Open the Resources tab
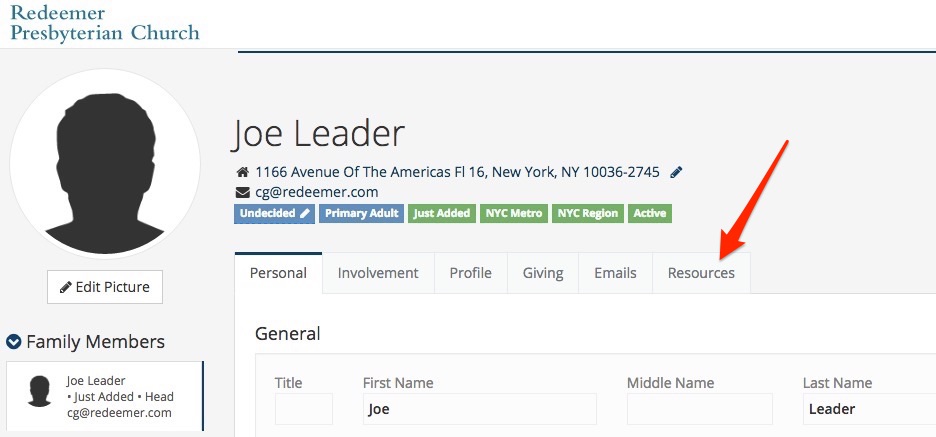This screenshot has width=936, height=437. tap(701, 273)
